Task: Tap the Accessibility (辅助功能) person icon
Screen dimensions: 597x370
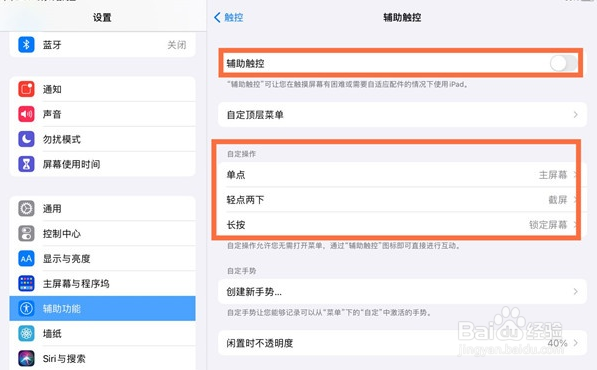Action: pyautogui.click(x=26, y=308)
